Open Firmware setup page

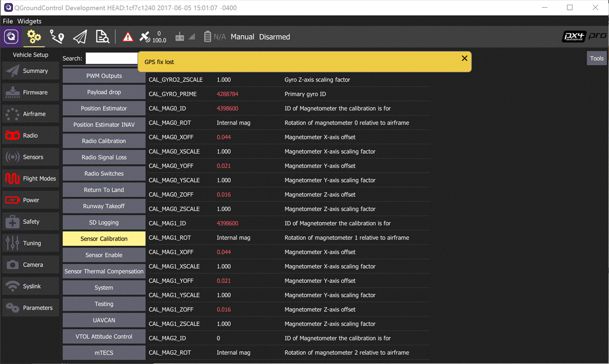pyautogui.click(x=31, y=92)
